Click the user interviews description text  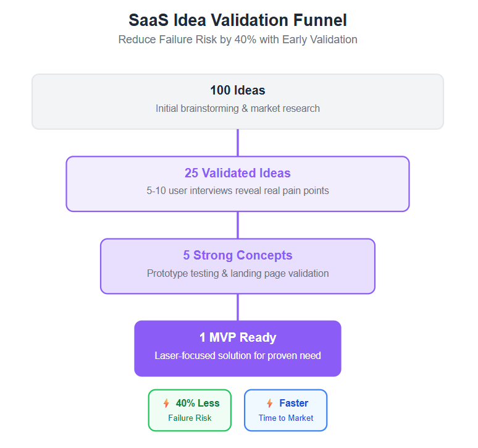click(238, 191)
